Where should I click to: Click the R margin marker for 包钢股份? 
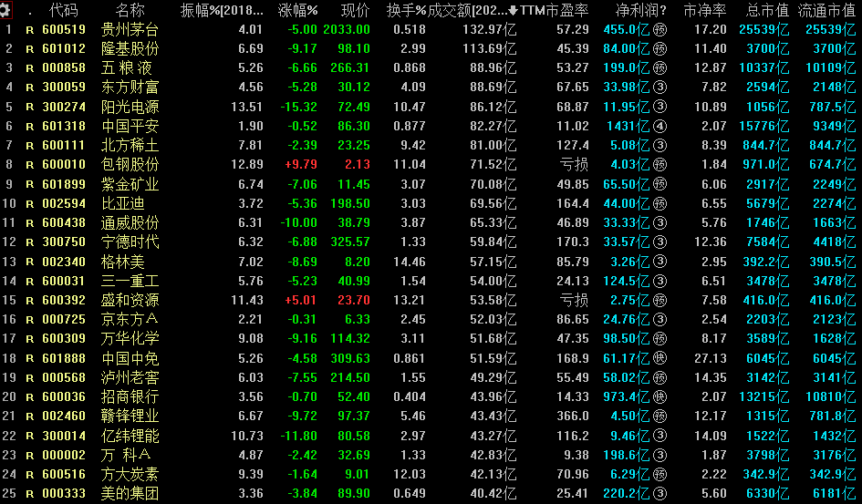(x=30, y=165)
